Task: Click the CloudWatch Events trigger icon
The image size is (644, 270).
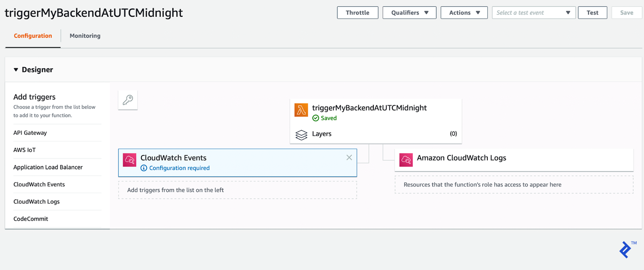Action: 130,160
